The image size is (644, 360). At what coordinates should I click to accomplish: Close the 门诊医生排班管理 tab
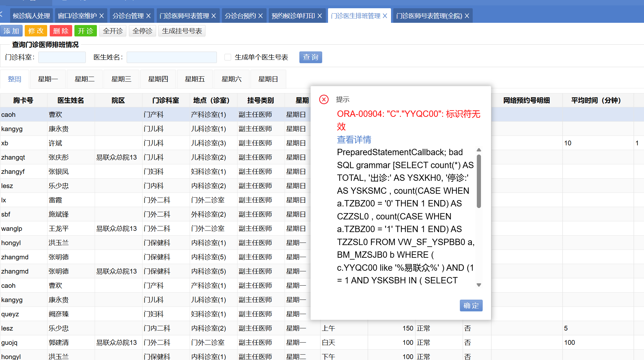385,16
